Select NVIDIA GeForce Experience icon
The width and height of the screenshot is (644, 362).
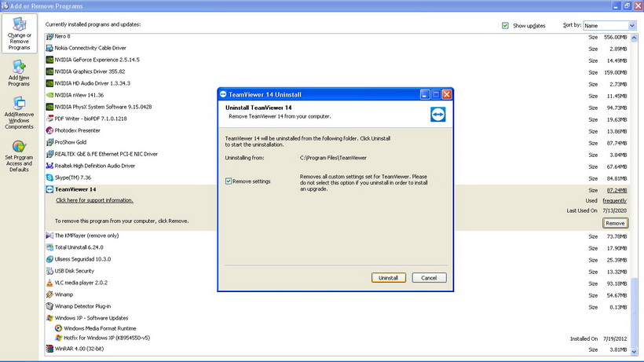49,60
